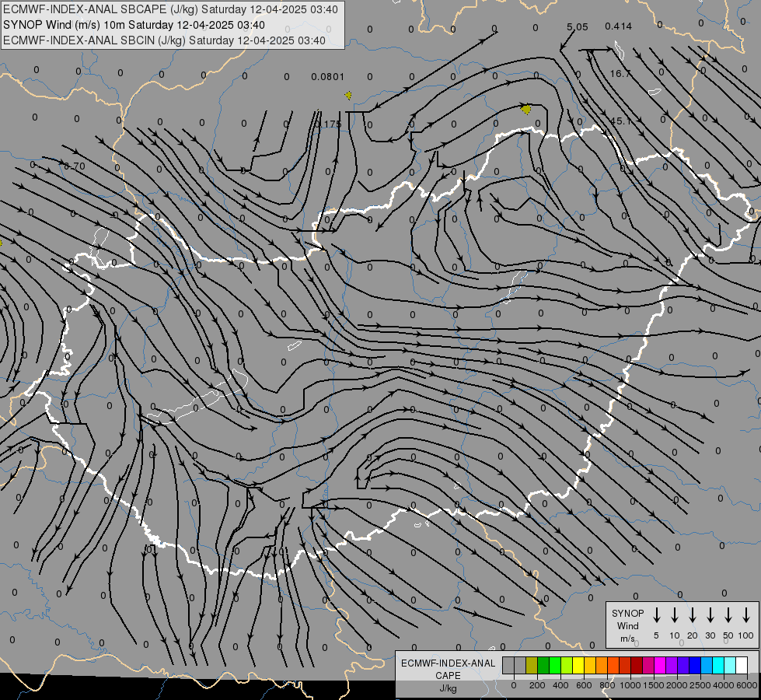This screenshot has width=761, height=700.
Task: Click the olive CAPE patch near the 0.0801 value
Action: tap(348, 95)
